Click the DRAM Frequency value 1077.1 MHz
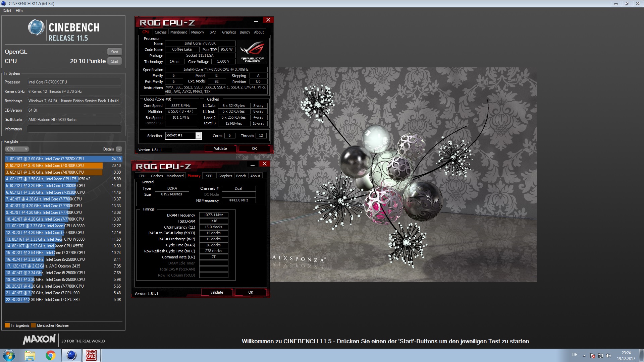This screenshot has width=644, height=362. point(214,215)
